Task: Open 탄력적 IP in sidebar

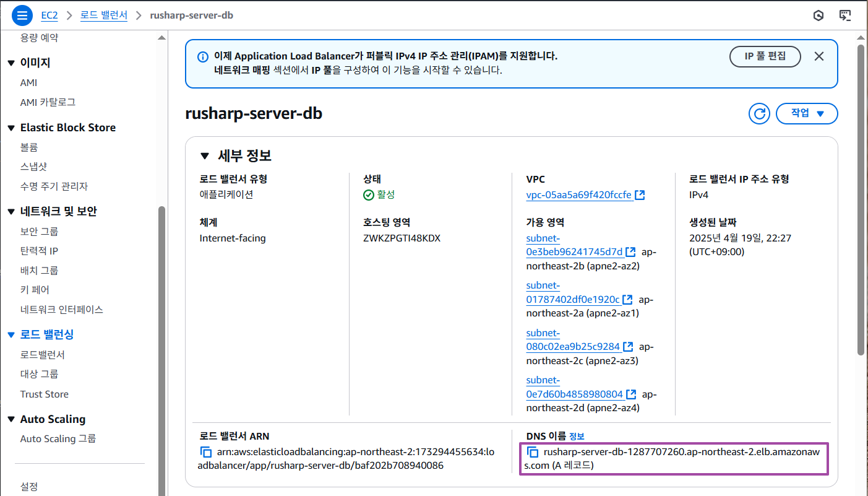Action: coord(39,251)
